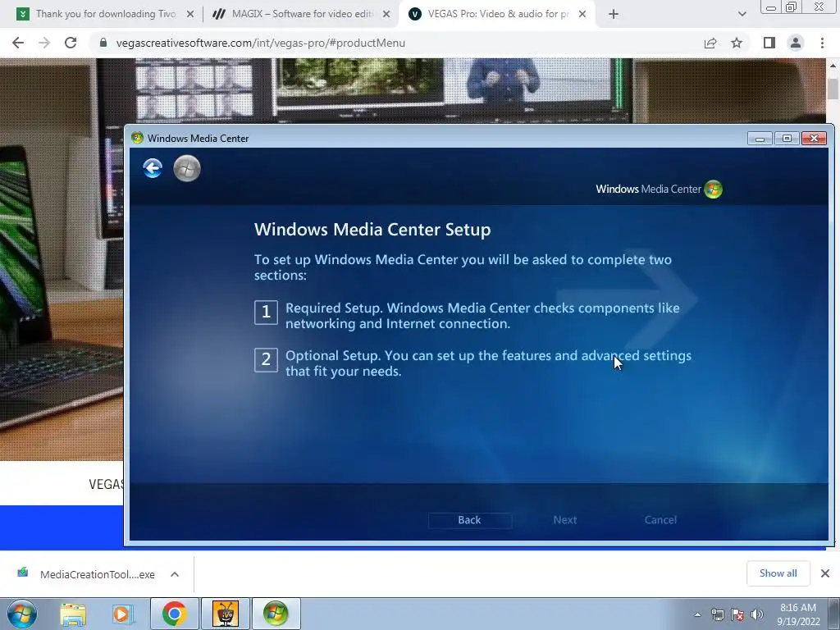Screen dimensions: 840x630
Task: Open MediaCreationTool download options arrow
Action: tap(174, 574)
